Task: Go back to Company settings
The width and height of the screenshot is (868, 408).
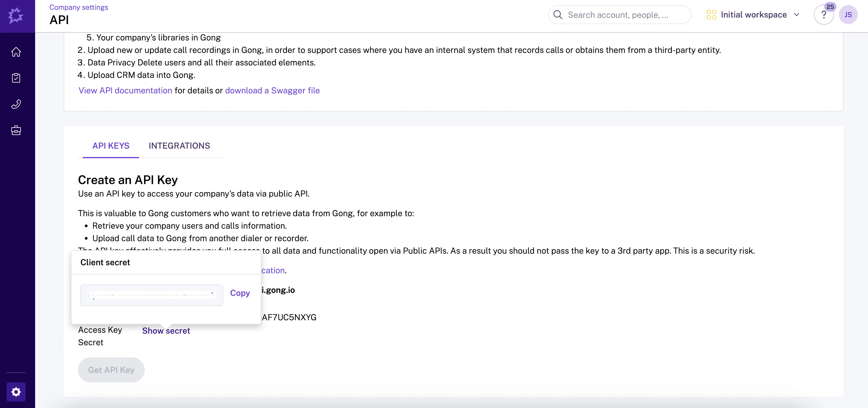Action: tap(79, 7)
